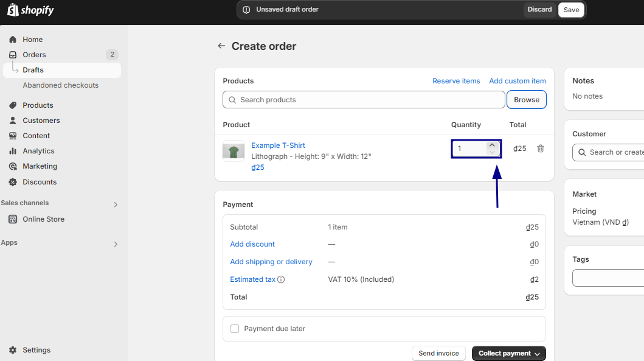Viewport: 644px width, 361px height.
Task: Focus the customer search field
Action: [x=608, y=152]
